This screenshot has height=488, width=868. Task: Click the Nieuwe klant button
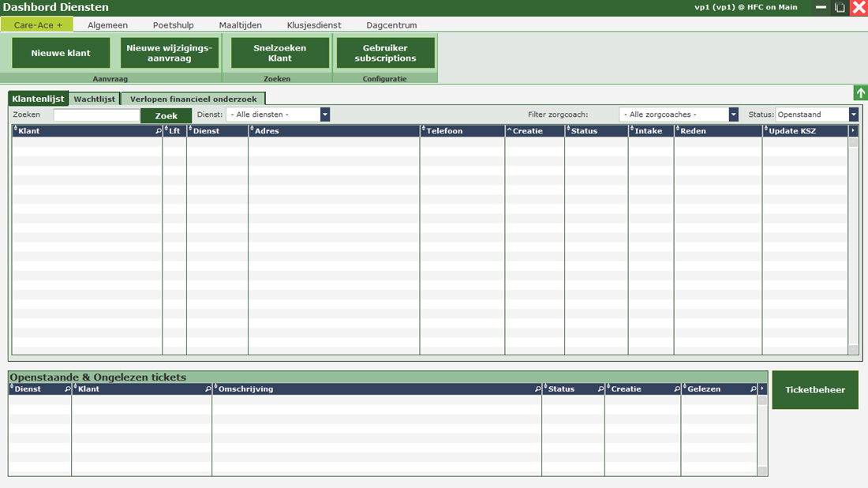[x=61, y=53]
